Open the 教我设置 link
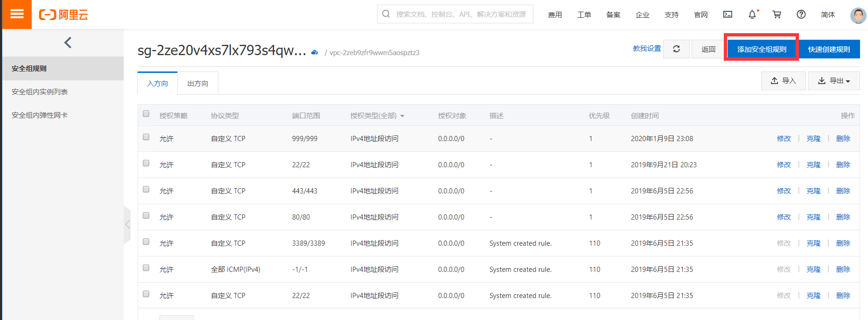The width and height of the screenshot is (868, 320). point(647,49)
